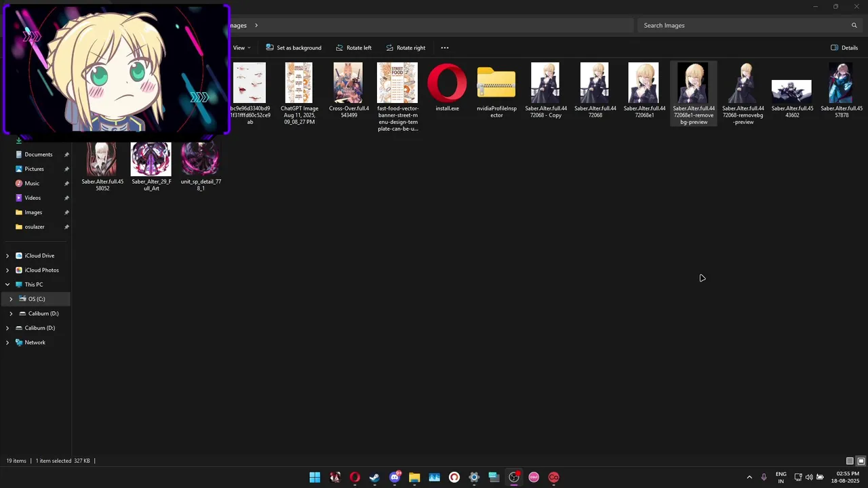The image size is (868, 488).
Task: Open the volume speaker tray icon
Action: click(x=809, y=477)
